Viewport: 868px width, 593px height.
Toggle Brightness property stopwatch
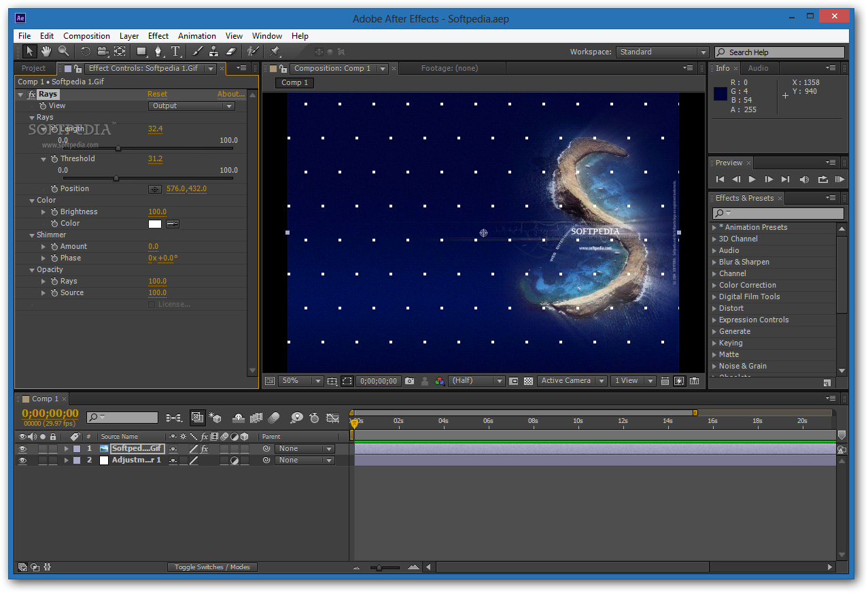[54, 211]
